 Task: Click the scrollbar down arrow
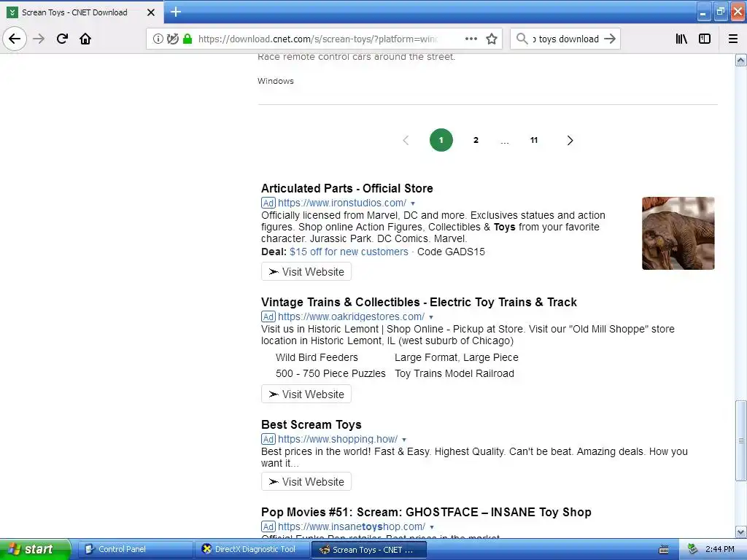pyautogui.click(x=740, y=532)
